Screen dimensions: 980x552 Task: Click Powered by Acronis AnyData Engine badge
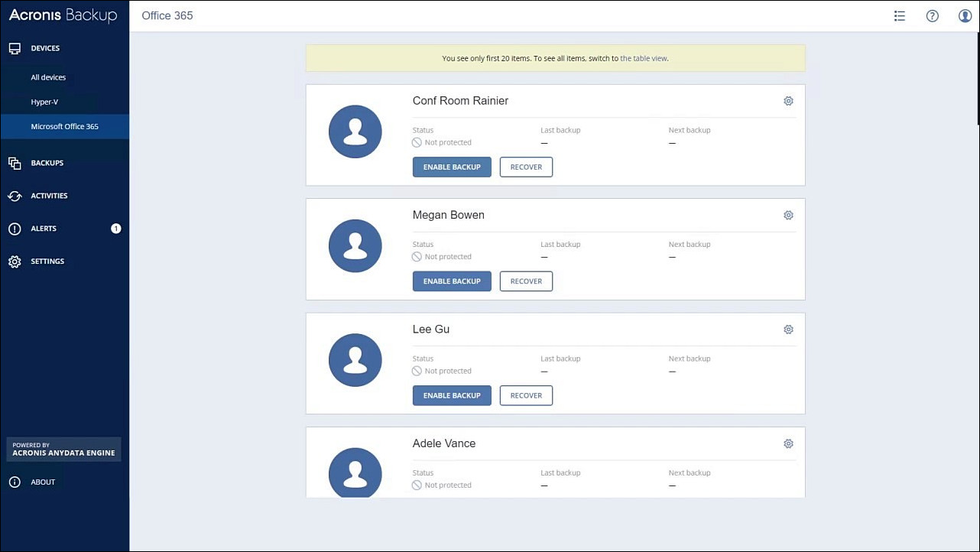63,450
